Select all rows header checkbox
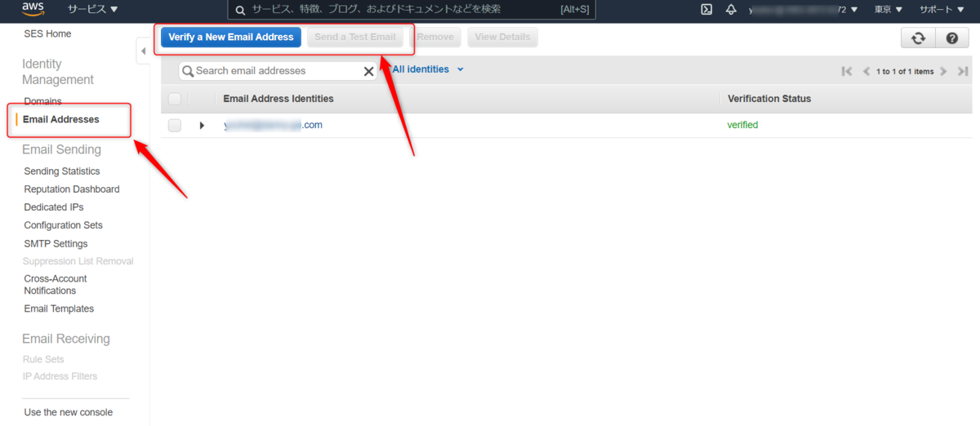The width and height of the screenshot is (980, 426). pyautogui.click(x=174, y=99)
